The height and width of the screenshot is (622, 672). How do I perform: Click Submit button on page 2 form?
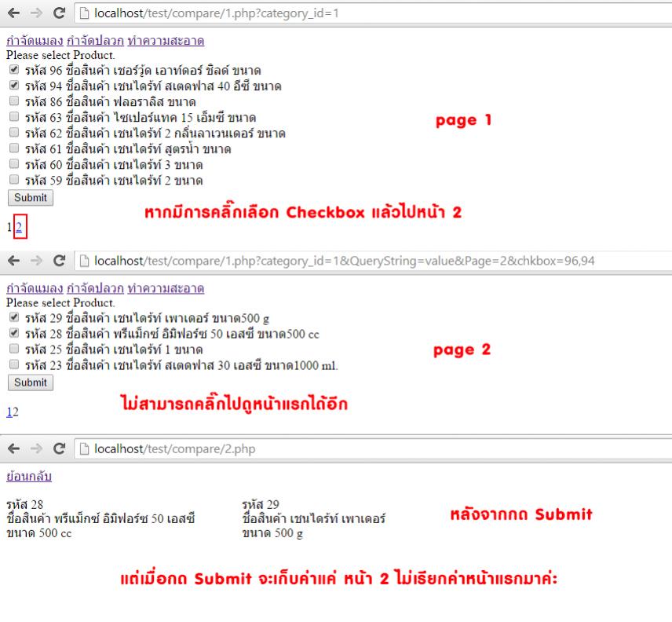(31, 382)
